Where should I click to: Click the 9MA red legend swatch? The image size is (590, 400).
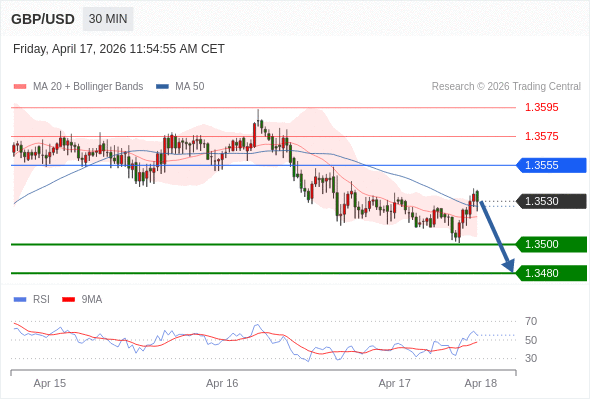[68, 300]
